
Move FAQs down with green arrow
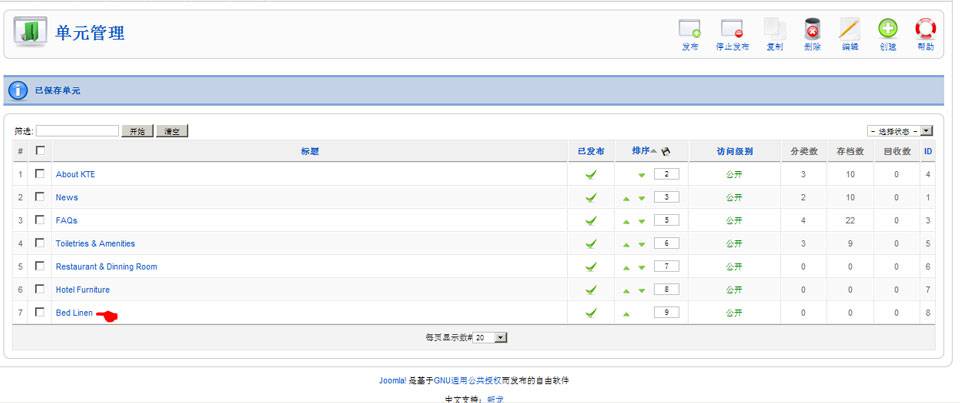click(x=642, y=221)
